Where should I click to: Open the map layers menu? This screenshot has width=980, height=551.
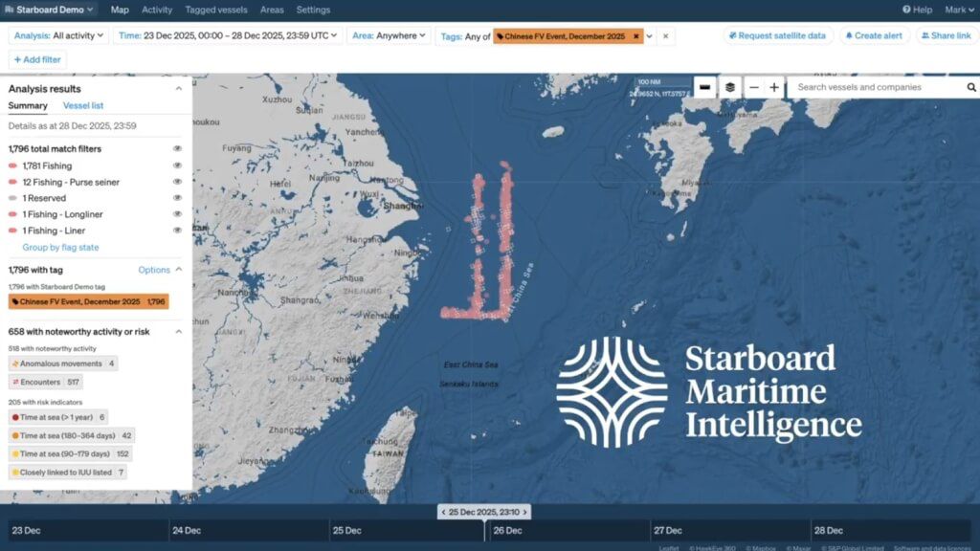point(730,87)
